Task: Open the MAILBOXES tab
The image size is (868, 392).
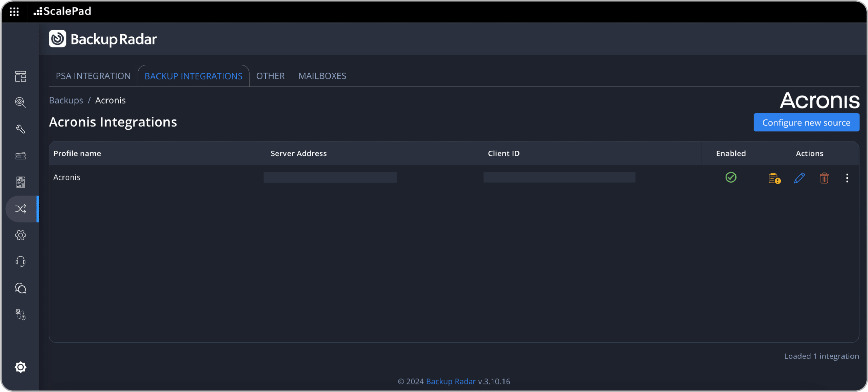Action: pyautogui.click(x=322, y=76)
